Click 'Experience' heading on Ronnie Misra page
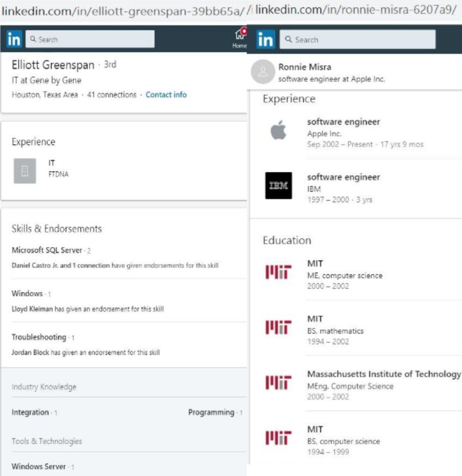This screenshot has height=476, width=462. [x=289, y=99]
